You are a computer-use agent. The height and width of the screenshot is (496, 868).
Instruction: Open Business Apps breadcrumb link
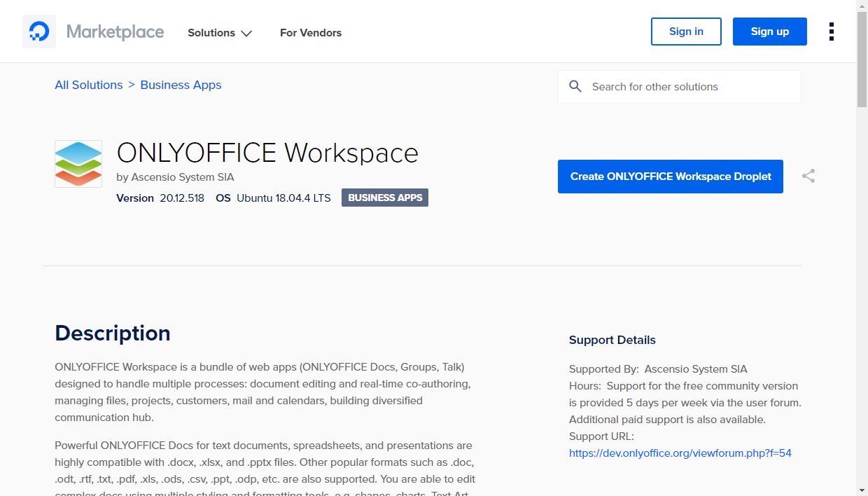[x=181, y=85]
